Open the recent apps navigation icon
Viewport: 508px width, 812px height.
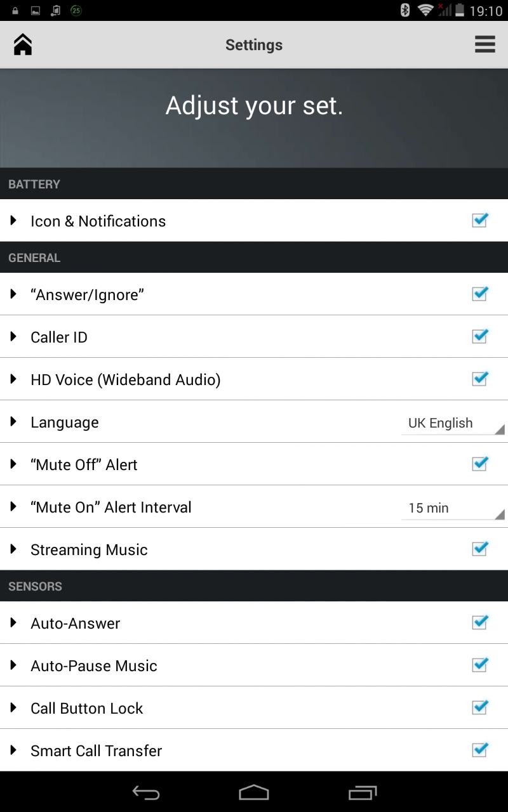[363, 792]
